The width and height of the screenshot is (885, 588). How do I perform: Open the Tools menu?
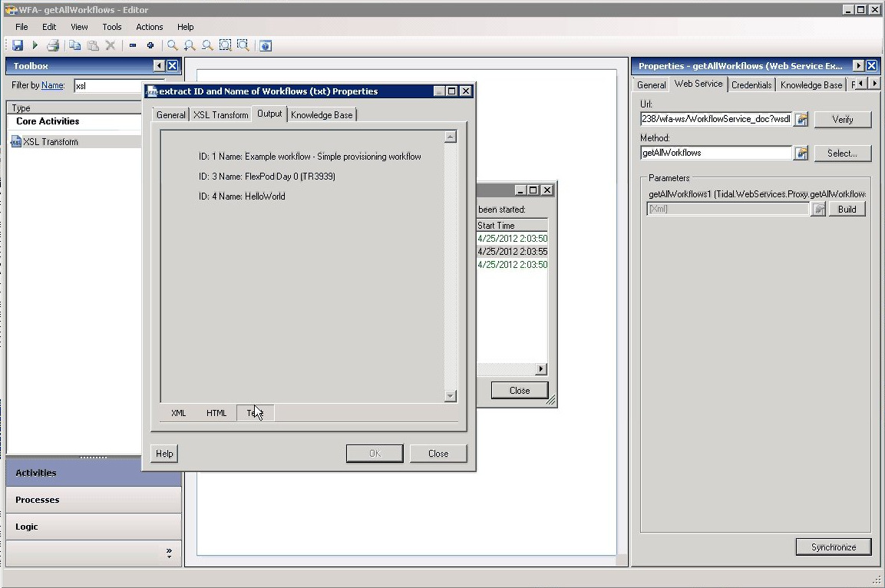click(112, 27)
